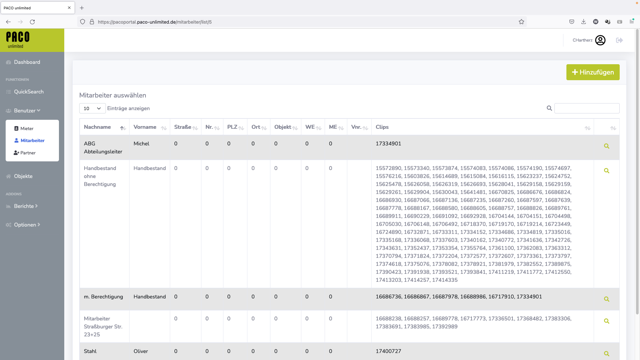Click the browser URL address bar
The width and height of the screenshot is (640, 360).
302,22
